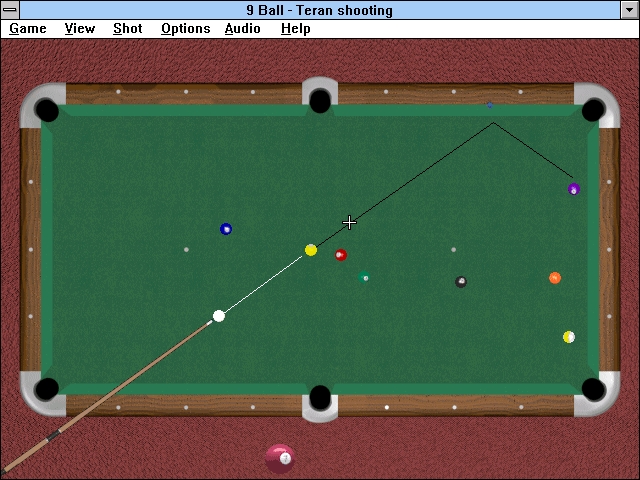Open the View menu
640x480 pixels.
coord(80,29)
